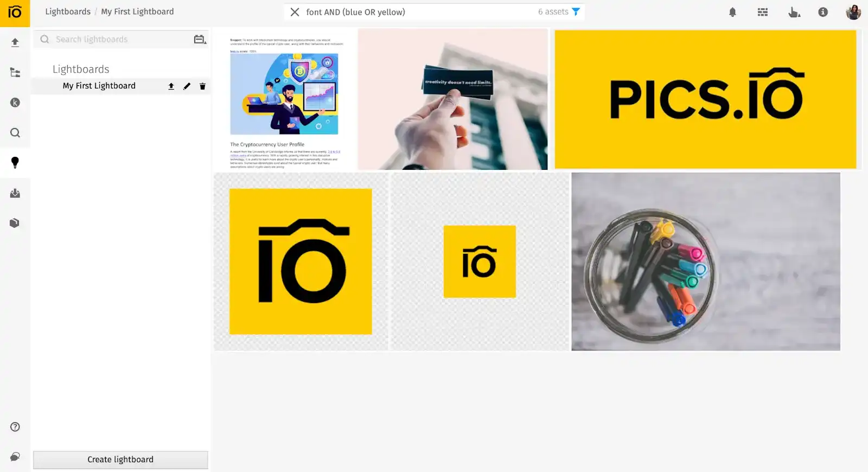Open the live chat bubble icon
The height and width of the screenshot is (472, 868).
pos(15,457)
